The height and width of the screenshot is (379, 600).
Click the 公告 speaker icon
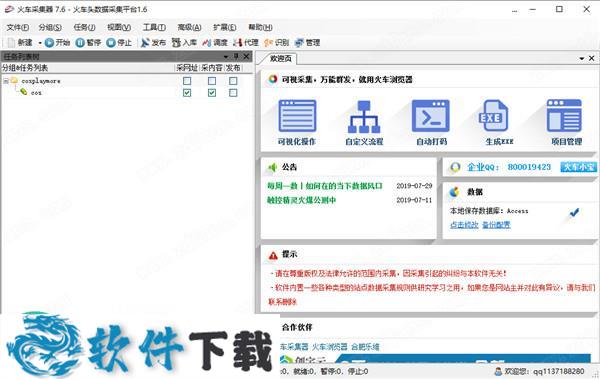[x=272, y=167]
